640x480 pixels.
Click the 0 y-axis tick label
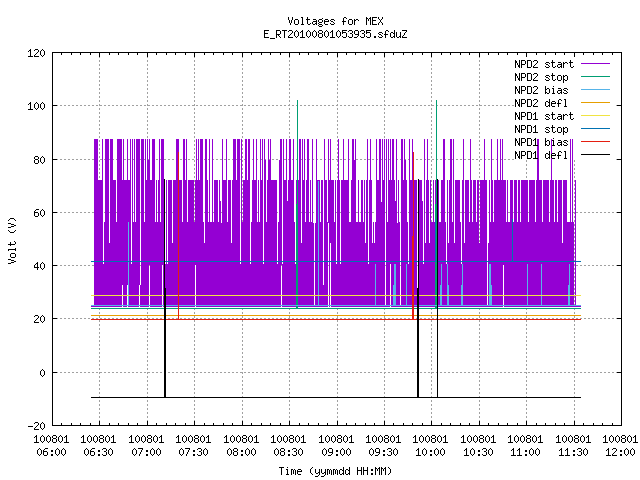coord(42,373)
